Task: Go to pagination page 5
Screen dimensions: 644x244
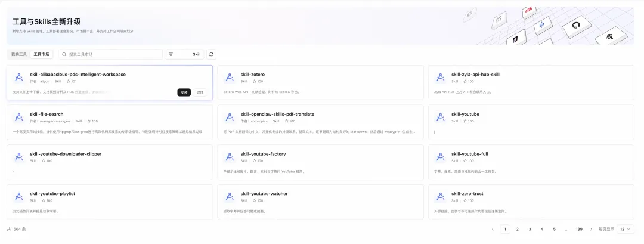Action: tap(554, 229)
